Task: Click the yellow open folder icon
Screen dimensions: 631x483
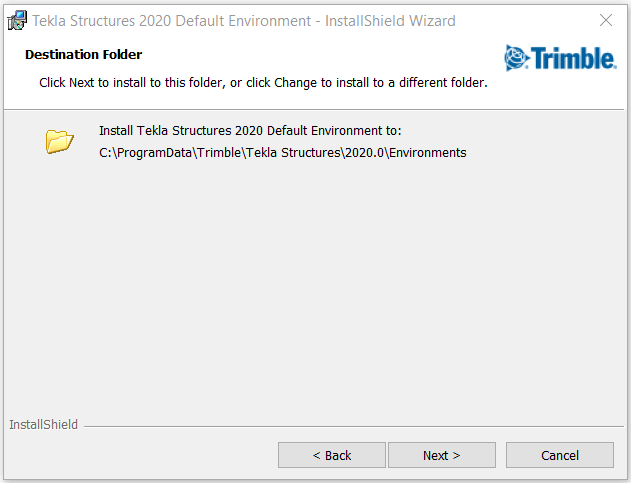Action: [60, 141]
